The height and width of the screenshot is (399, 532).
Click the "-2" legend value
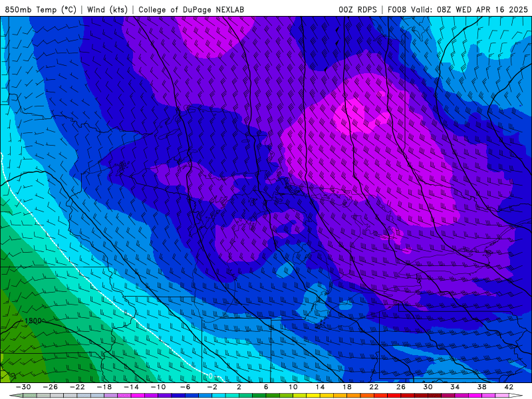pyautogui.click(x=212, y=387)
